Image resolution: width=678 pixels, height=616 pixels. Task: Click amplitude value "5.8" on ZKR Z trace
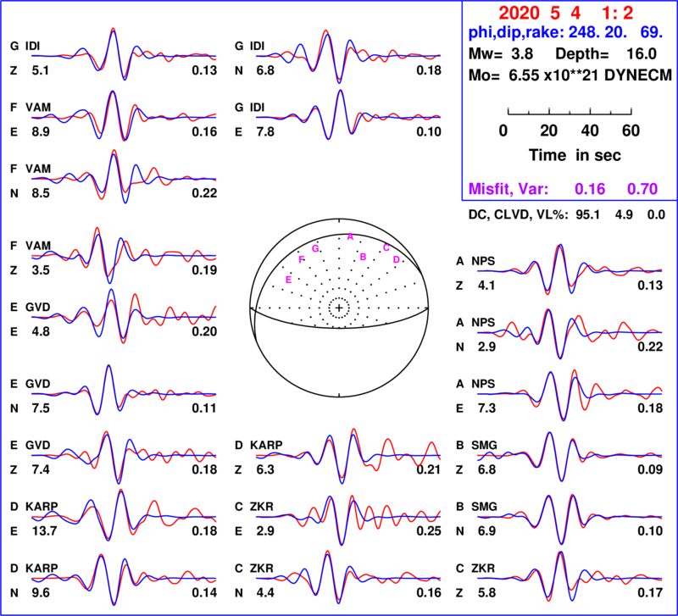[486, 592]
